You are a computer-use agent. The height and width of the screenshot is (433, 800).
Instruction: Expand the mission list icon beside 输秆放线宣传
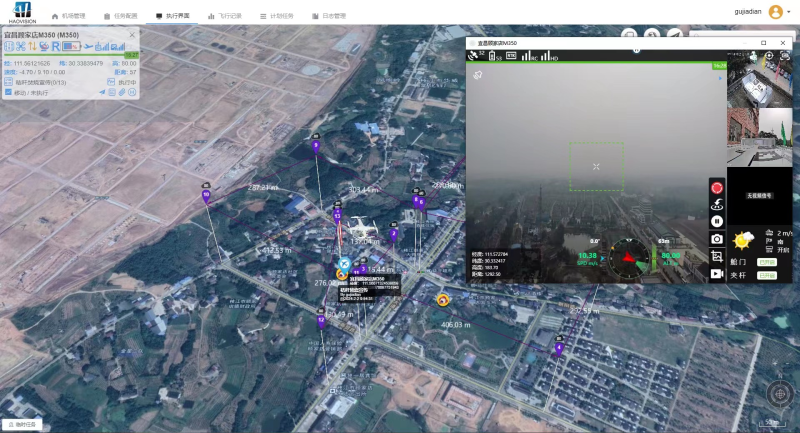[x=9, y=82]
